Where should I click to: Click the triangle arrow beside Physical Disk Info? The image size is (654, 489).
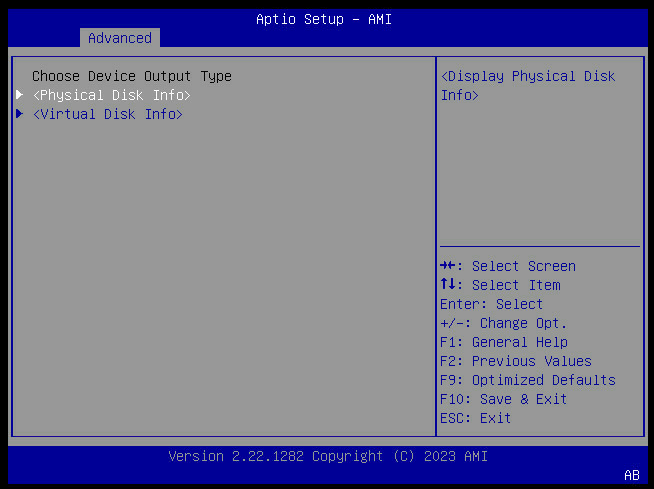point(20,95)
